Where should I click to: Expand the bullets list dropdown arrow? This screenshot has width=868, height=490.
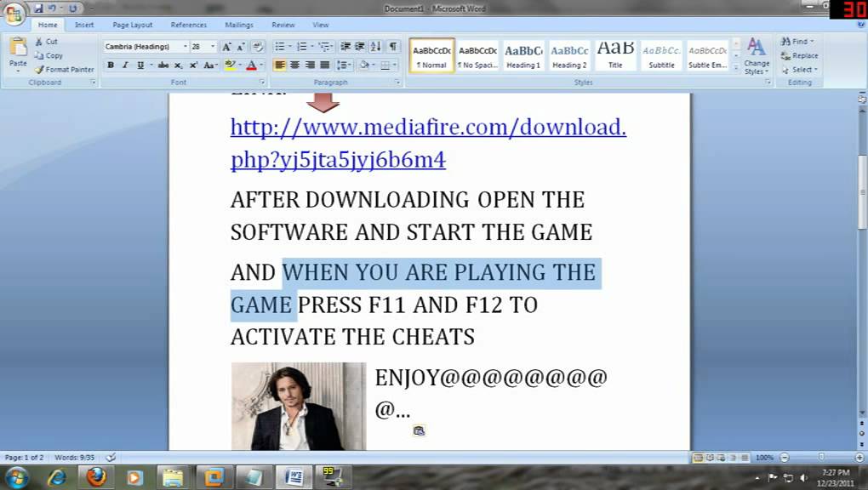click(289, 47)
